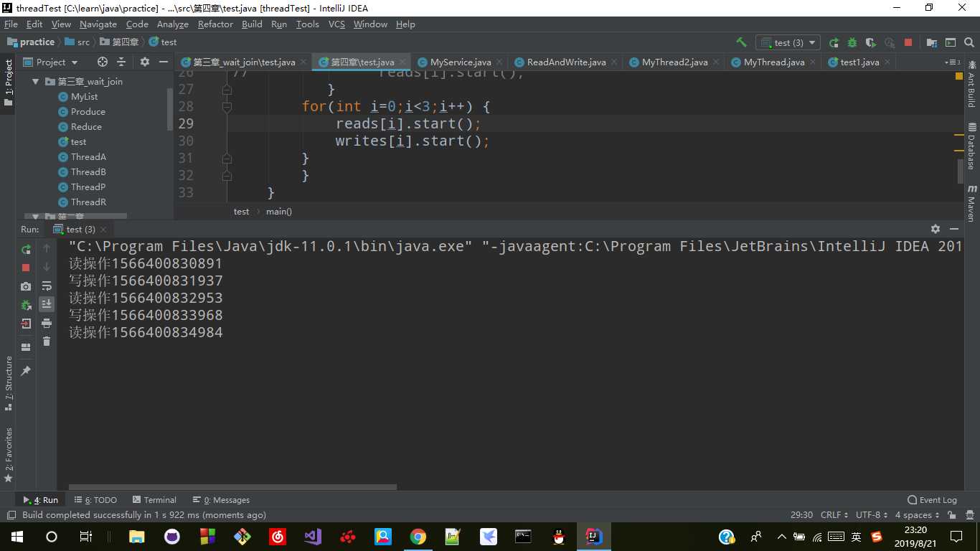Fold the code block at line 28
Screen dimensions: 980x551
(227, 106)
